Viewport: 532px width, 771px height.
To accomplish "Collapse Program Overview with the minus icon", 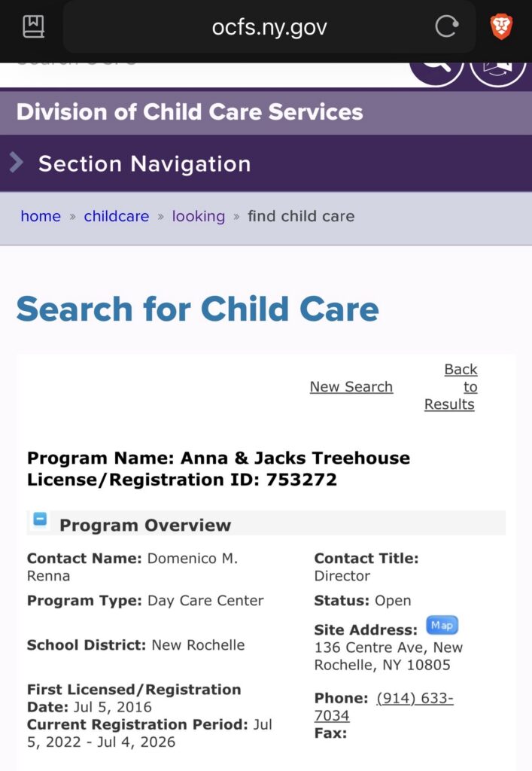I will pos(40,520).
